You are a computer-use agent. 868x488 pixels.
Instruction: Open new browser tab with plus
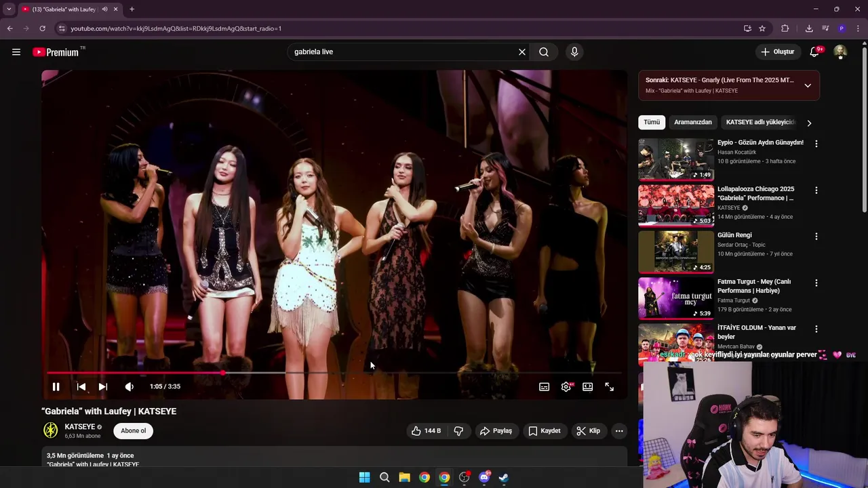(132, 9)
